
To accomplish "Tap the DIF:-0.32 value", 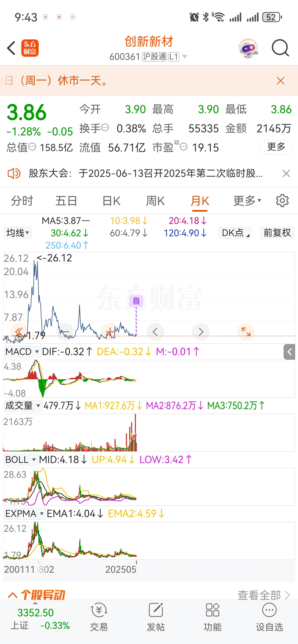I will pyautogui.click(x=67, y=352).
